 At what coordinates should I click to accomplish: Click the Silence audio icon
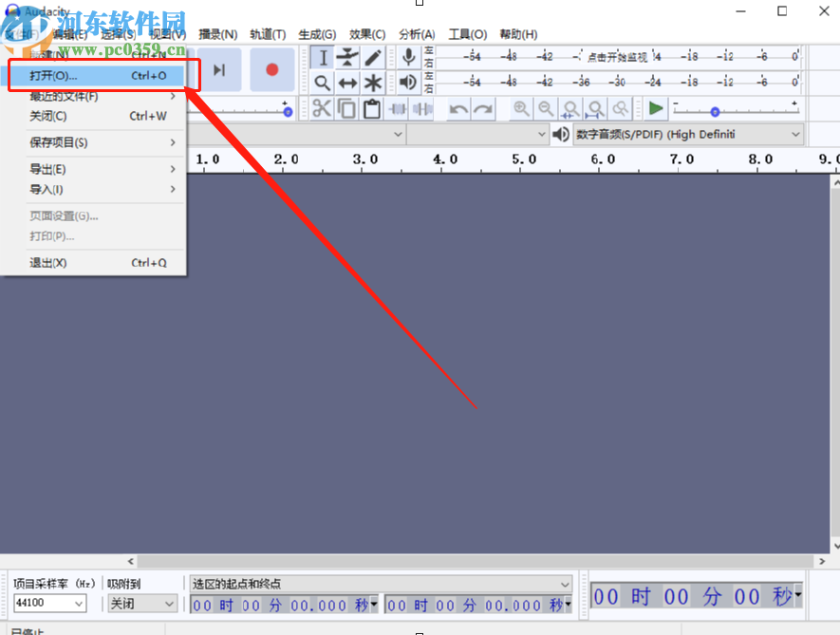[x=422, y=109]
